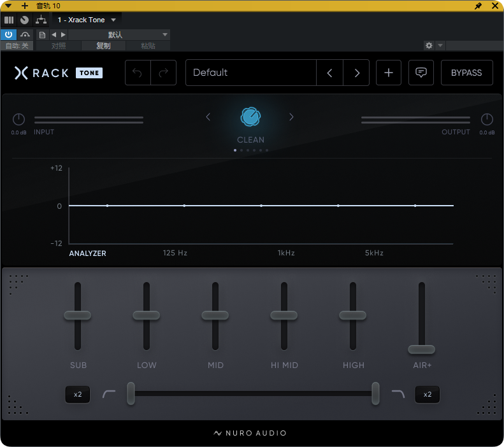Select the last mode dot indicator
Image resolution: width=504 pixels, height=447 pixels.
pyautogui.click(x=267, y=150)
